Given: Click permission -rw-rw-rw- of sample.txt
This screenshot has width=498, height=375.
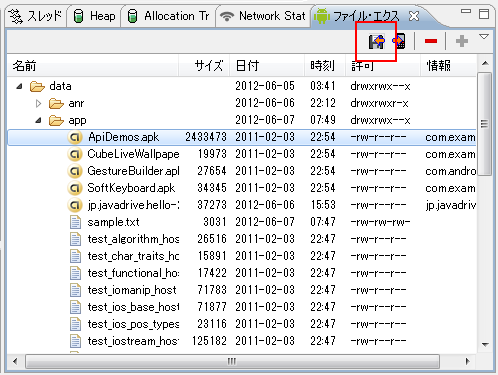Looking at the screenshot, I should tap(380, 222).
